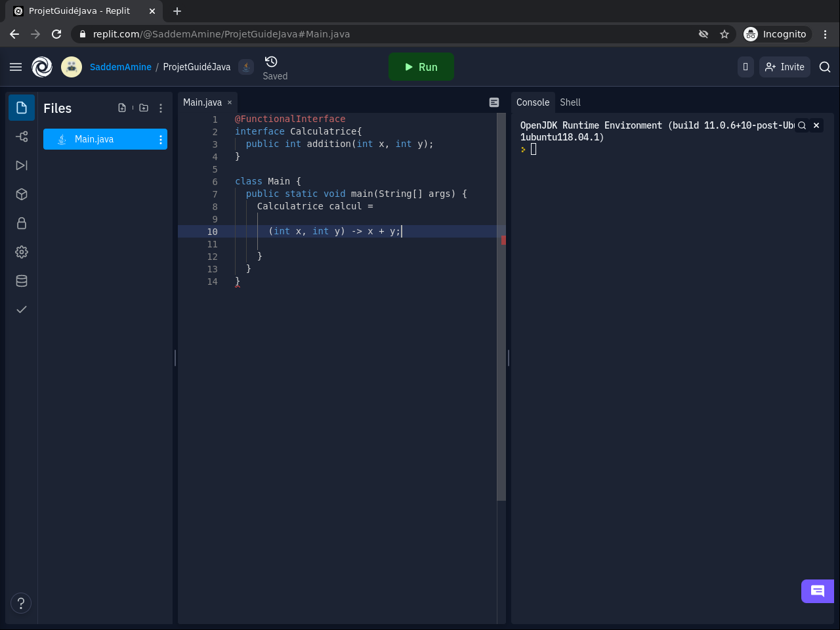Open the Settings gear in sidebar

(x=22, y=252)
